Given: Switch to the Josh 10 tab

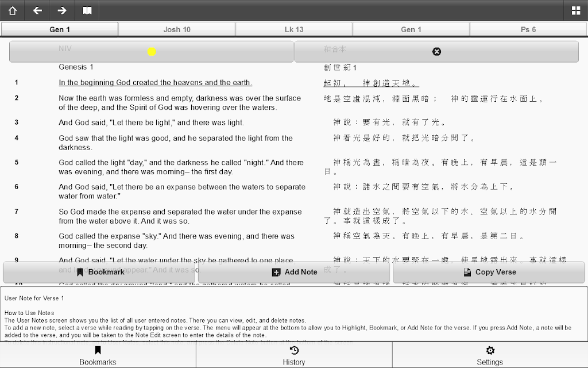Looking at the screenshot, I should tap(177, 29).
